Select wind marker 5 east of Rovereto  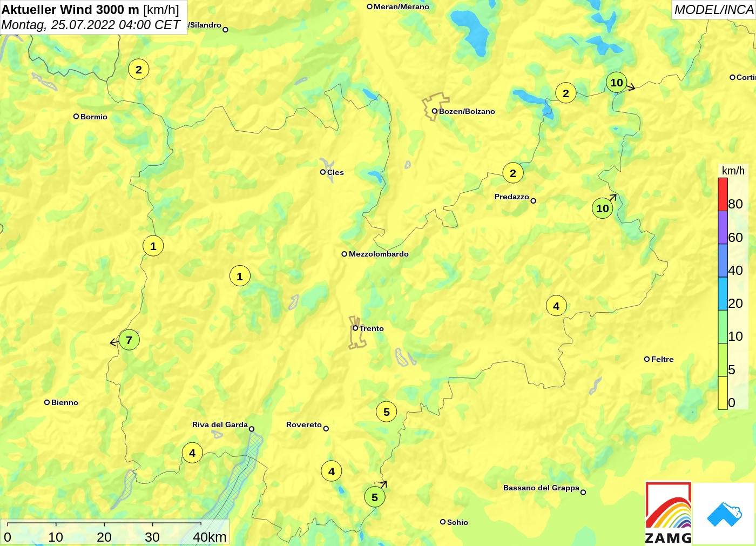(386, 412)
